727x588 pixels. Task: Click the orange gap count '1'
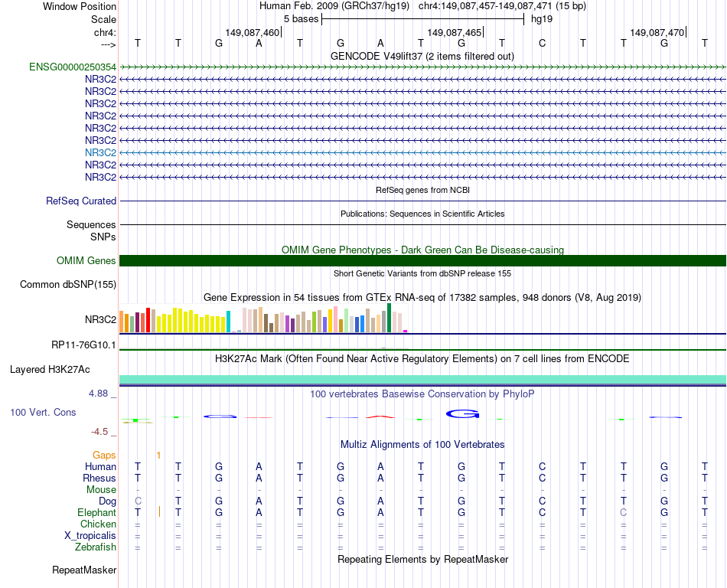(x=158, y=456)
